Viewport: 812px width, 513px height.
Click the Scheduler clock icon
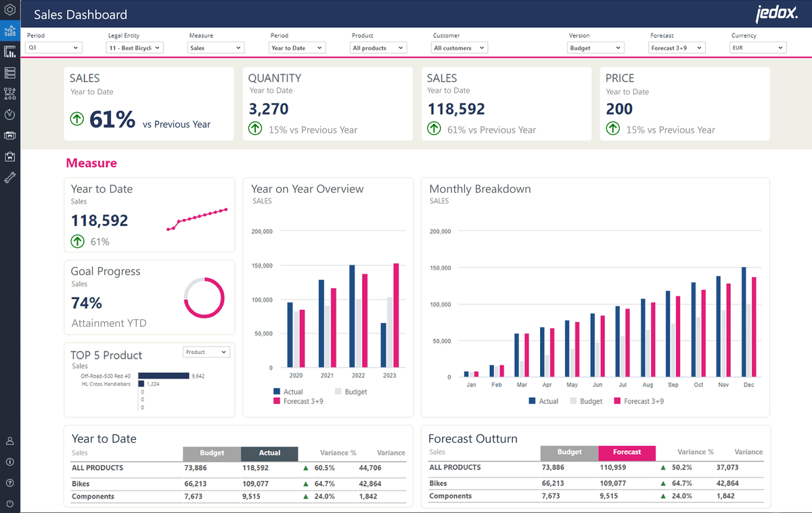[x=9, y=114]
